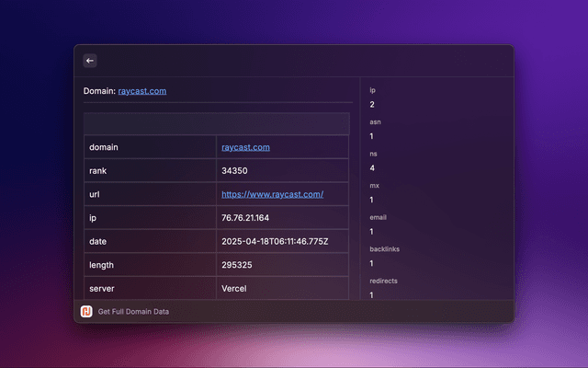The image size is (588, 368).
Task: Select the IP address 76.76.21.164
Action: click(x=245, y=218)
